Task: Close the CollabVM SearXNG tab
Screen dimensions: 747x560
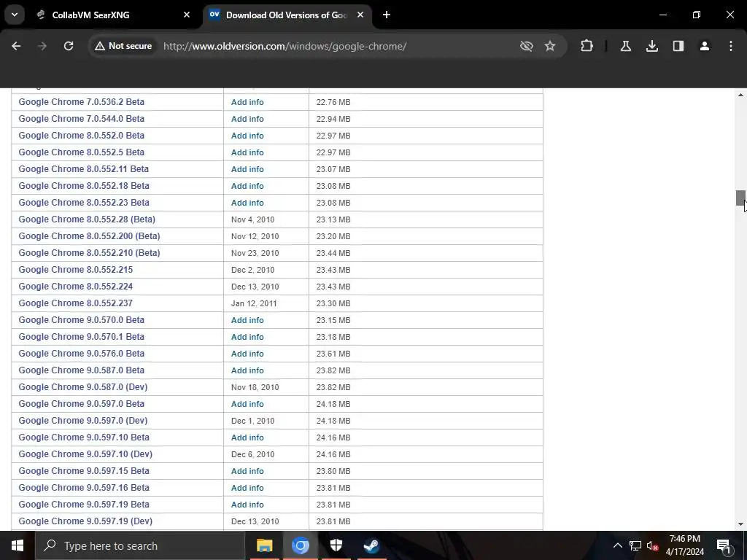Action: click(187, 15)
